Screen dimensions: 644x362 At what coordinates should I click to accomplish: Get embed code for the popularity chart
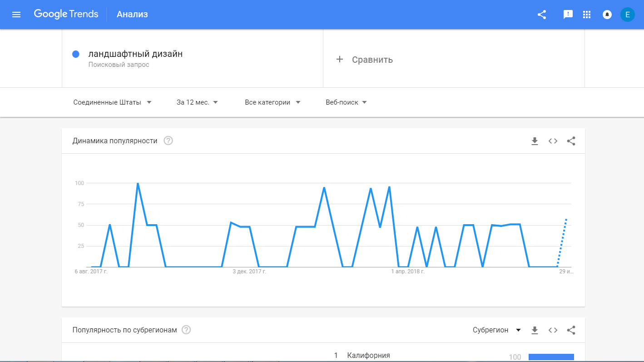coord(553,141)
